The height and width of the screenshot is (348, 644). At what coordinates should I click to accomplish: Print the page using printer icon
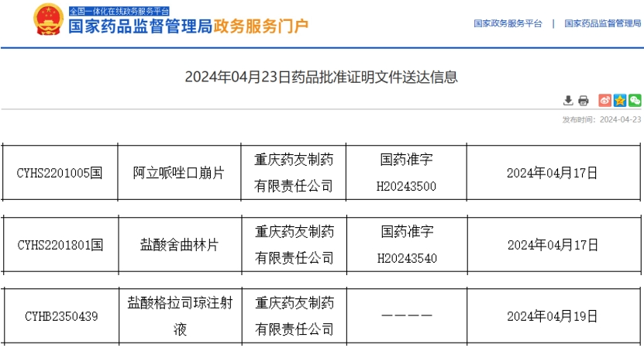coord(584,100)
